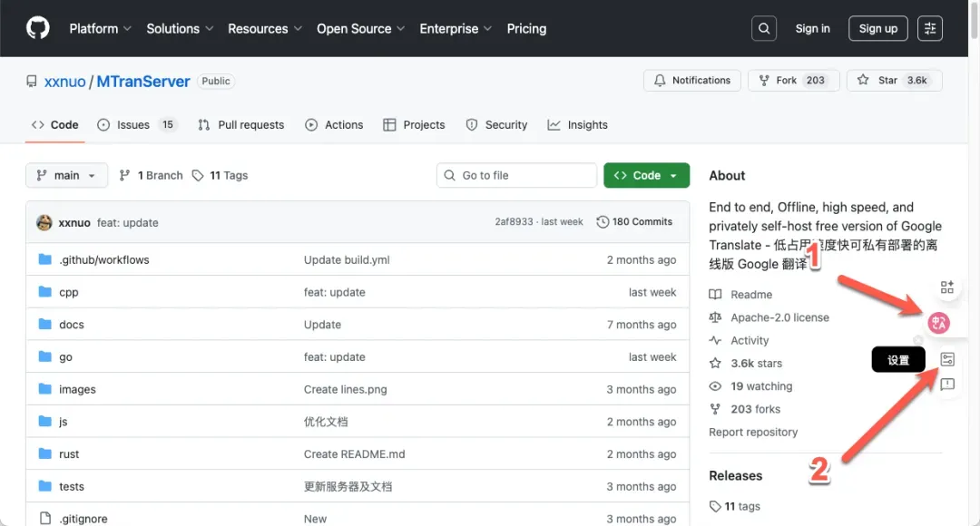Click the grid-plus icon in floating sidebar
This screenshot has height=526, width=980.
947,287
